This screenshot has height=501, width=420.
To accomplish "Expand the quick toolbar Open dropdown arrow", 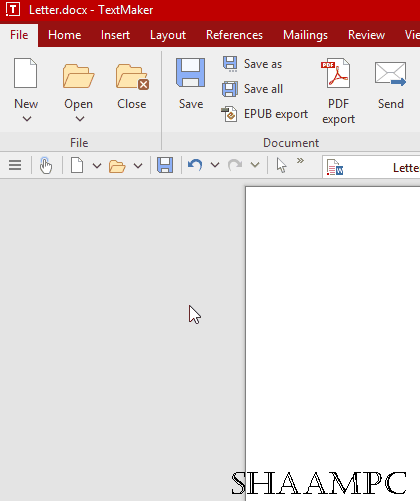I will (138, 165).
